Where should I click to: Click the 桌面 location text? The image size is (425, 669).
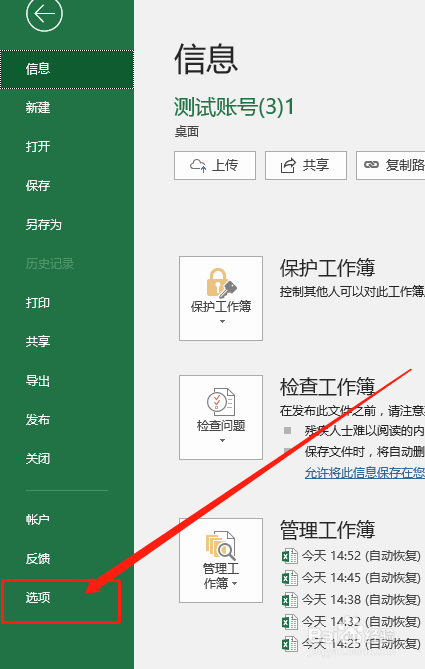point(187,131)
